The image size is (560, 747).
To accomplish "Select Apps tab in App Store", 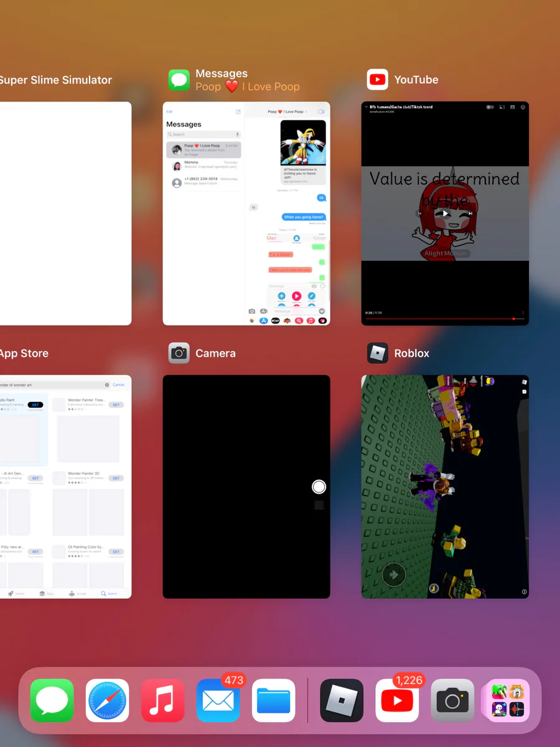I will tap(46, 593).
